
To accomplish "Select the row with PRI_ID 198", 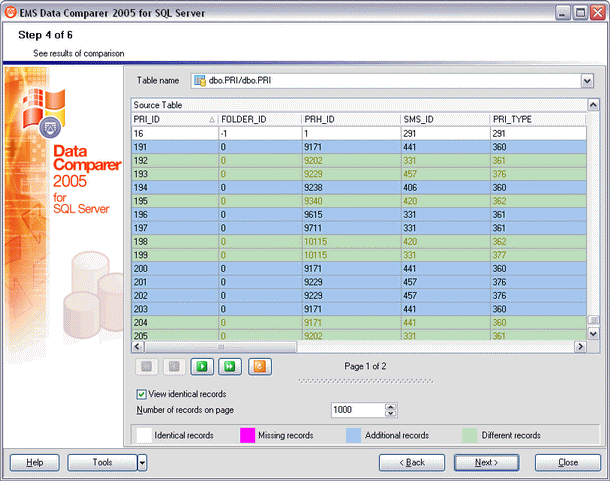I will click(359, 242).
